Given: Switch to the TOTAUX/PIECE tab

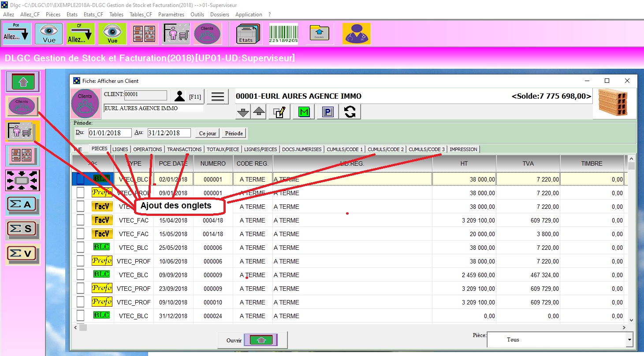Looking at the screenshot, I should tap(223, 149).
